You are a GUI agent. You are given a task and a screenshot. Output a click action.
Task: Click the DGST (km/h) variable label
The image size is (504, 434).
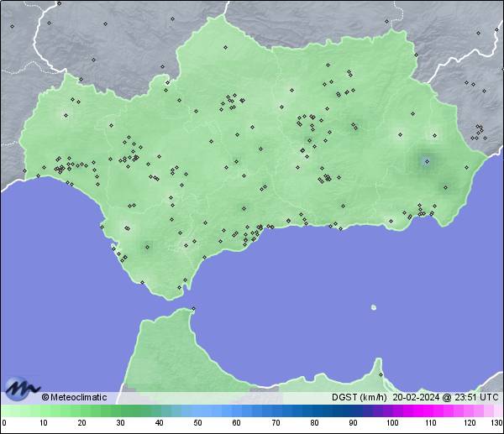point(359,397)
